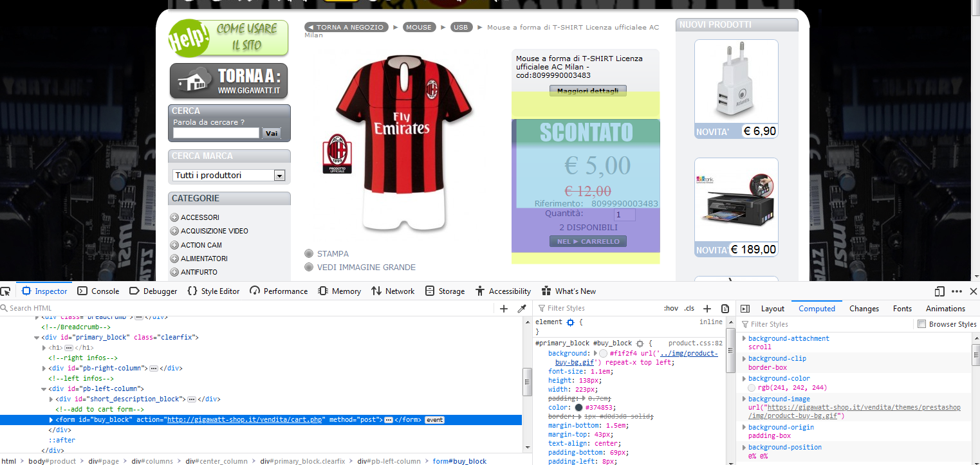Close the developer tools panel
Image resolution: width=980 pixels, height=465 pixels.
click(x=974, y=291)
